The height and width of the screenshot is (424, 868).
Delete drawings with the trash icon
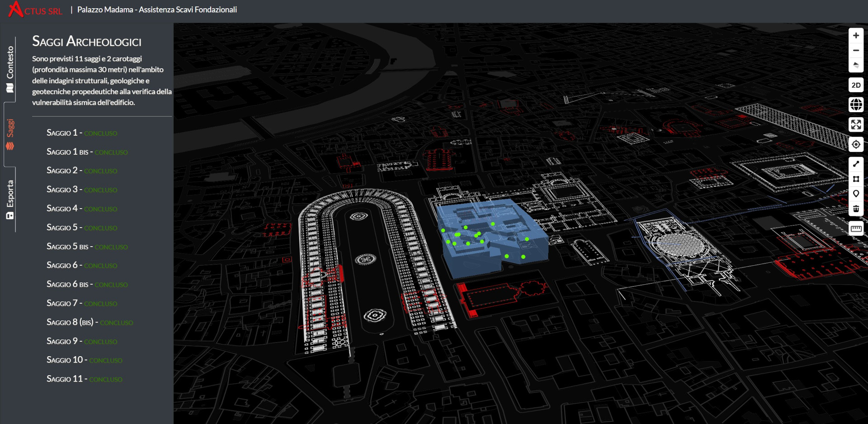(856, 209)
